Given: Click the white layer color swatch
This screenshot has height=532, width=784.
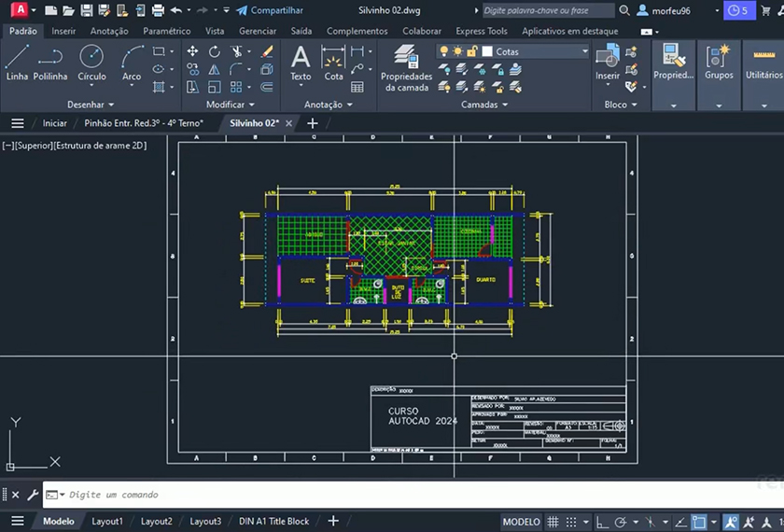Looking at the screenshot, I should click(x=486, y=51).
